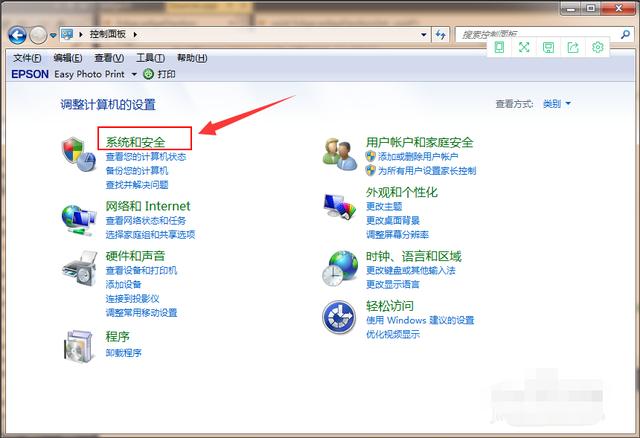The image size is (640, 438).
Task: Click the 程序 software box icon
Action: point(78,346)
